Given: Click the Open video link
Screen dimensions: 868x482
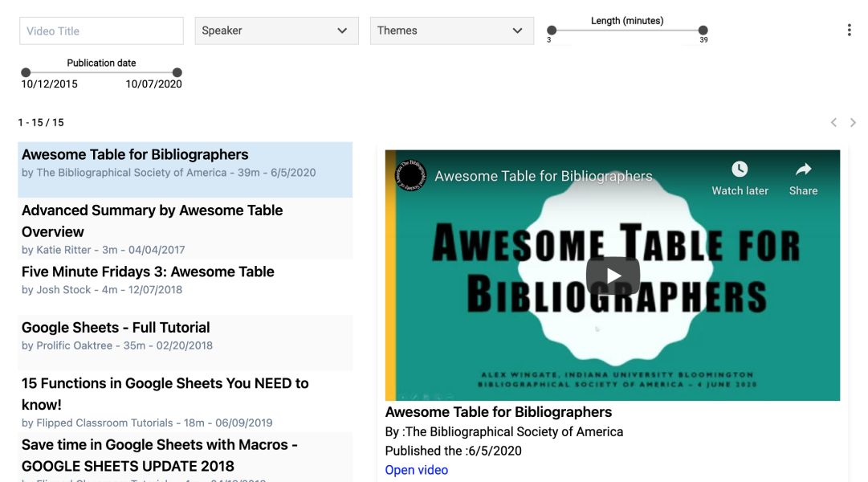Looking at the screenshot, I should 416,470.
